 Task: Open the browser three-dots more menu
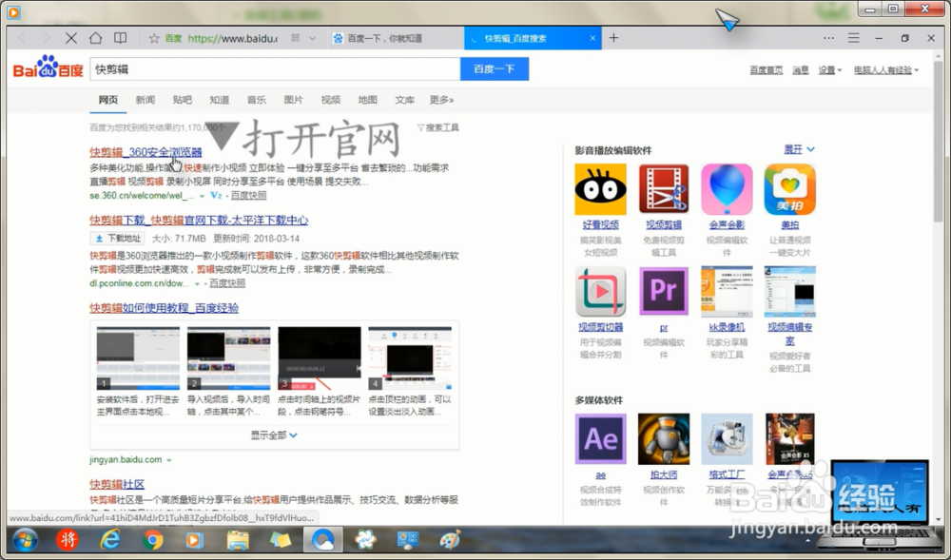[x=828, y=38]
